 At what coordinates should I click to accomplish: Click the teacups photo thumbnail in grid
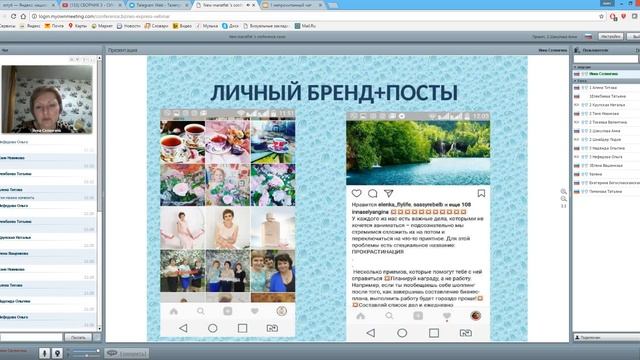(182, 142)
